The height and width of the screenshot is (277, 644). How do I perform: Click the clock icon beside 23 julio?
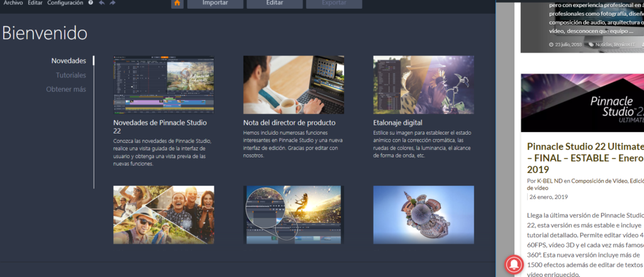coord(551,45)
